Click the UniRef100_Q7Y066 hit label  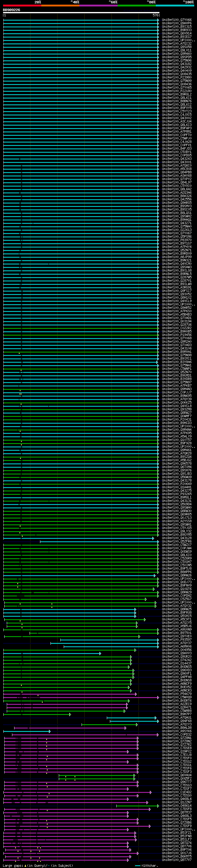pos(176,20)
